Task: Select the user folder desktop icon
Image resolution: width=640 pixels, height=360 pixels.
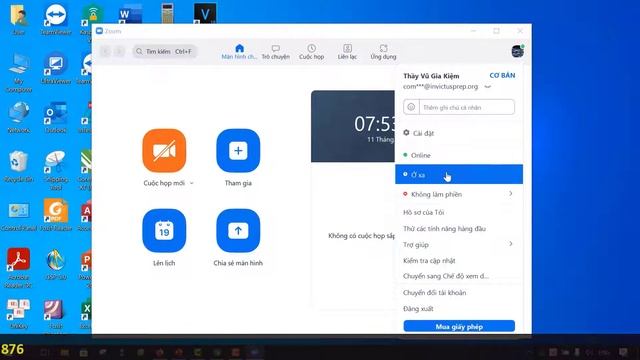Action: 18,19
